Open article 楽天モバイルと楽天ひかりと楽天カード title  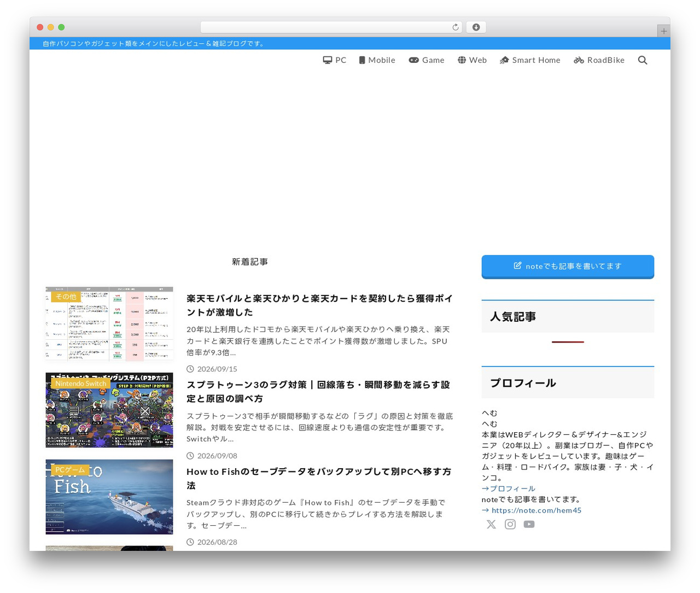[320, 305]
